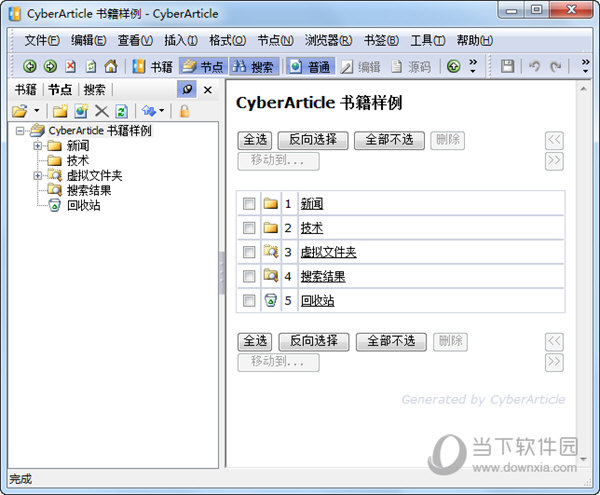Open the 节点(N) menu
Viewport: 600px width, 495px height.
pos(276,40)
